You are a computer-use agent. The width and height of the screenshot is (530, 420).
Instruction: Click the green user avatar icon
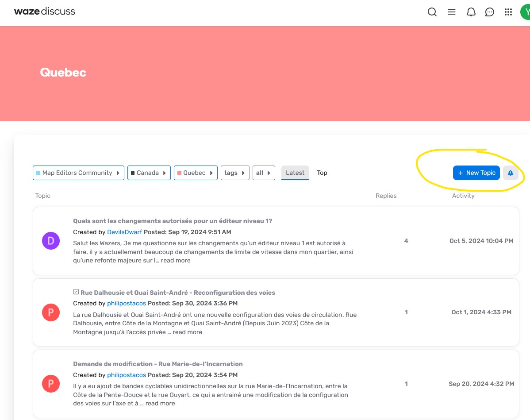pyautogui.click(x=526, y=12)
